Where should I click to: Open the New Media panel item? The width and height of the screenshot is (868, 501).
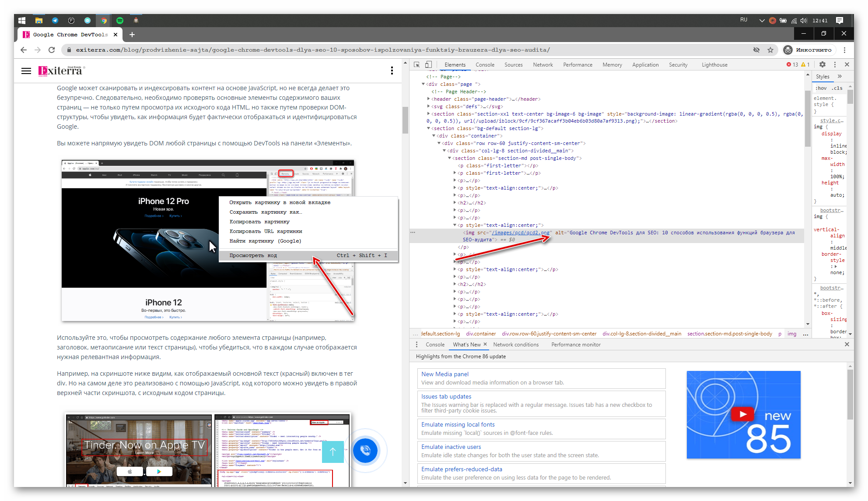tap(541, 378)
